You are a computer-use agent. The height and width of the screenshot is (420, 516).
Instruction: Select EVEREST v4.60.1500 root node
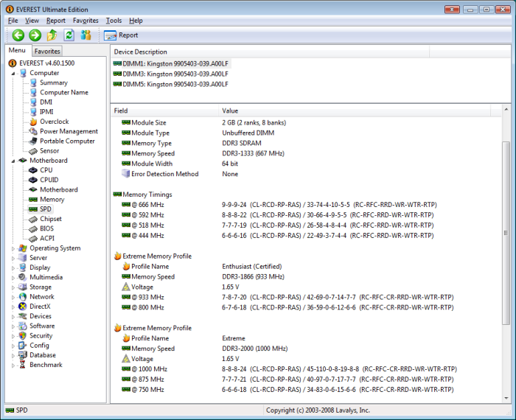click(46, 63)
